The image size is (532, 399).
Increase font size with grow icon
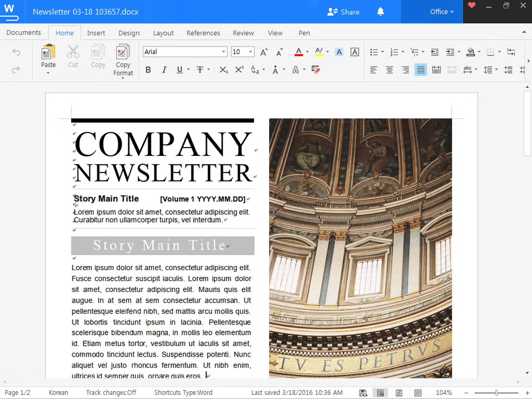(264, 52)
